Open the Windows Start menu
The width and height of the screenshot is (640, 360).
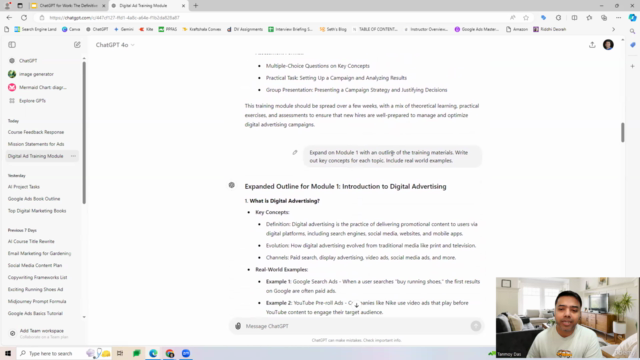[x=8, y=353]
